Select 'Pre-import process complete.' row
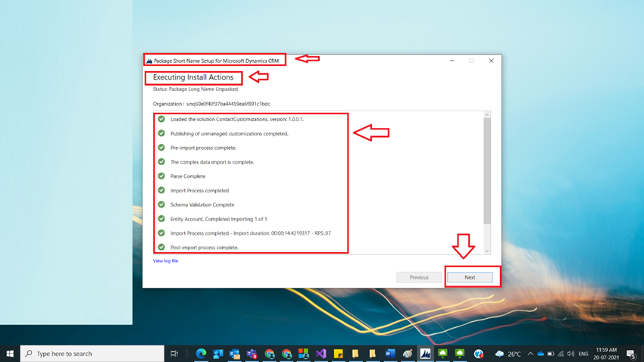644x362 pixels. [203, 148]
